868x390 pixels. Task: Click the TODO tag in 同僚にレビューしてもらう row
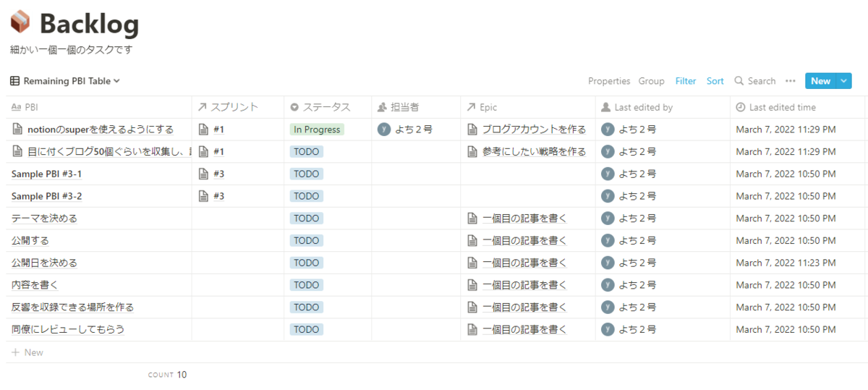(x=307, y=329)
